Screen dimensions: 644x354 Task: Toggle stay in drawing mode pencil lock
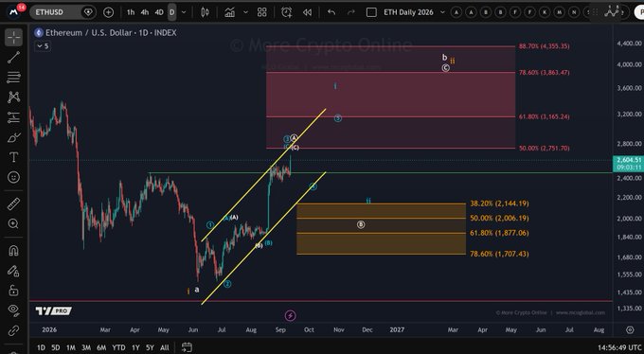(13, 271)
